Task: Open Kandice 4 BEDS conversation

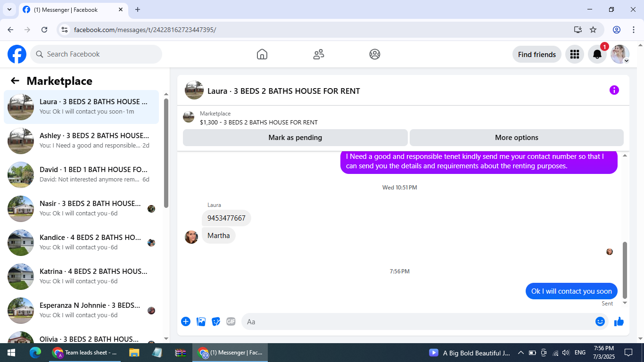Action: click(x=82, y=243)
